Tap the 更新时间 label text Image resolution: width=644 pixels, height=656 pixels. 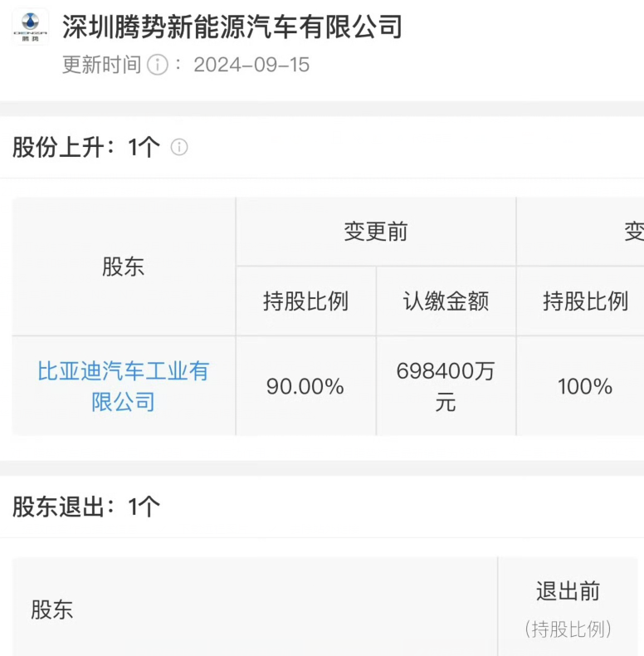click(101, 65)
